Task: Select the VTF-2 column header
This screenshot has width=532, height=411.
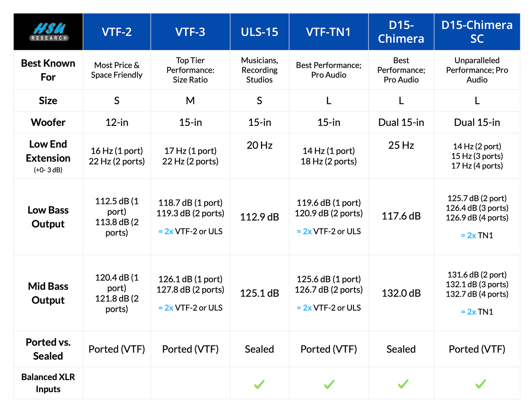Action: (x=117, y=32)
